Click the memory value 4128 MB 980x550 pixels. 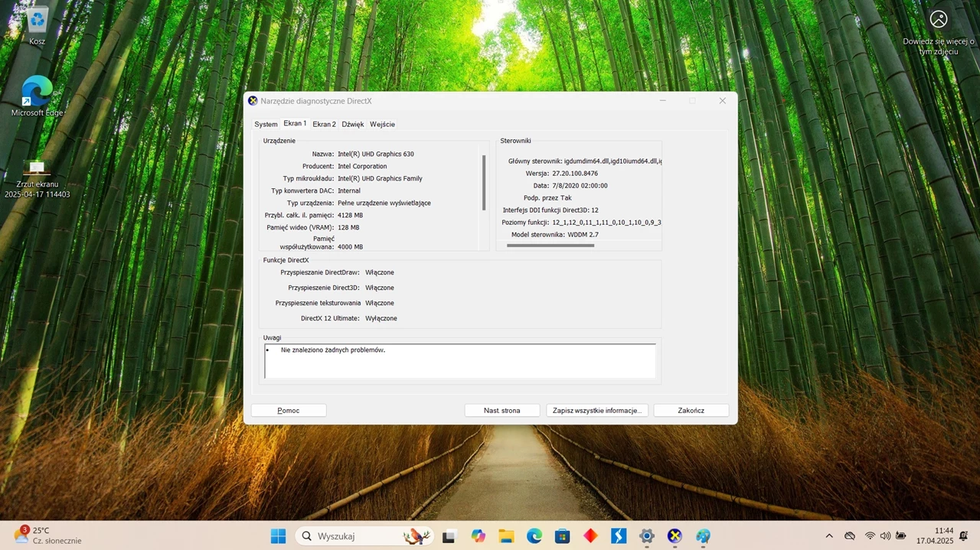pos(350,215)
